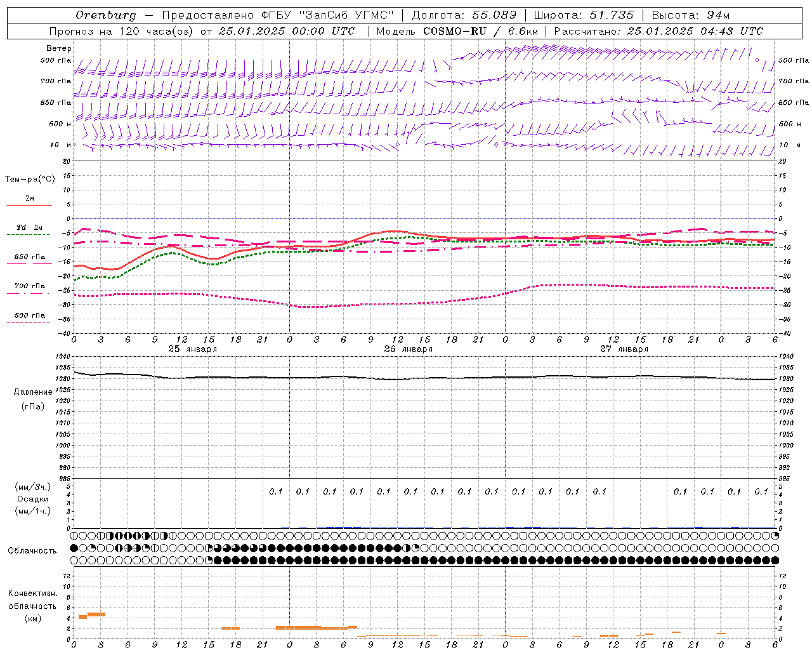Click the "Облачность" cloud cover row label
812x650 pixels.
32,551
